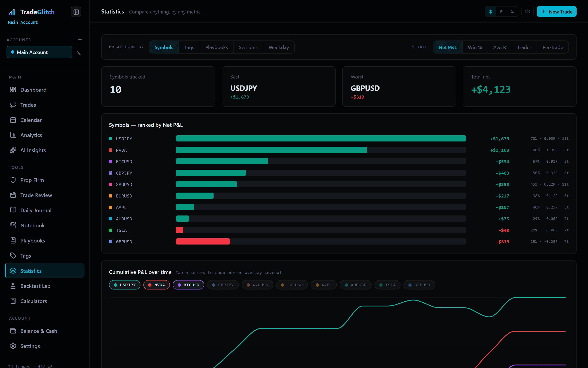
Task: Click TSLA row in symbol ranking
Action: (339, 230)
